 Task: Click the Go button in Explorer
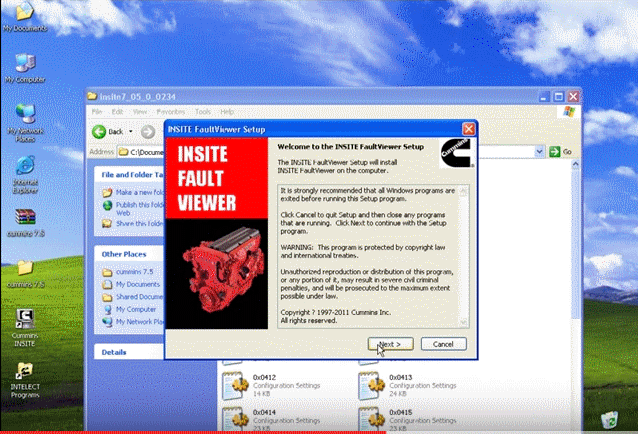point(561,152)
